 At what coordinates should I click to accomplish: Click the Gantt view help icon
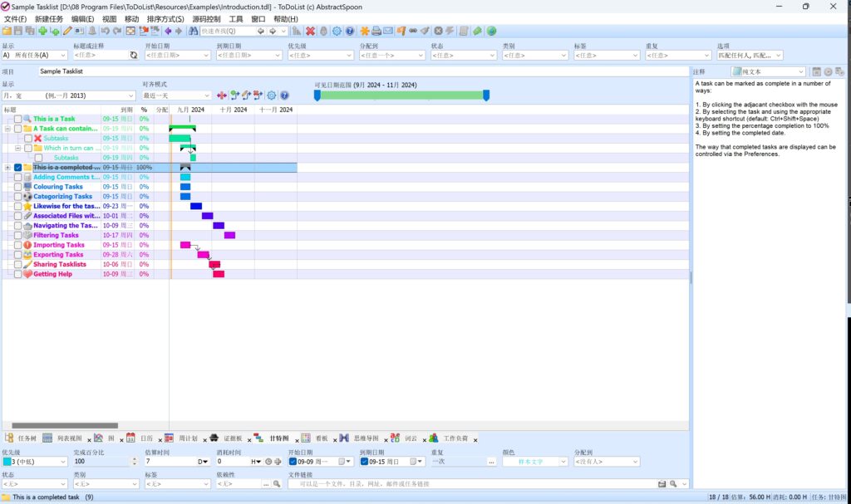(284, 95)
